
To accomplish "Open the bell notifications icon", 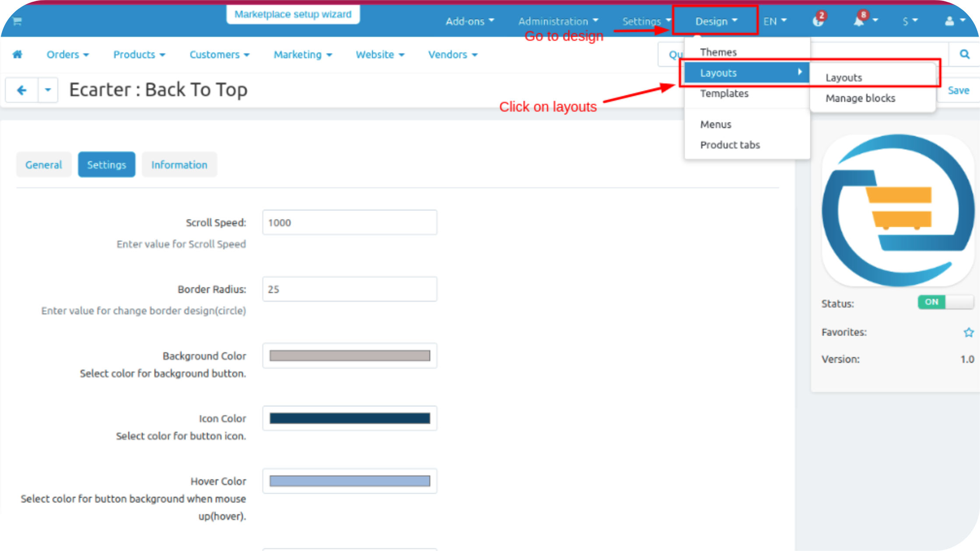I will click(x=859, y=21).
